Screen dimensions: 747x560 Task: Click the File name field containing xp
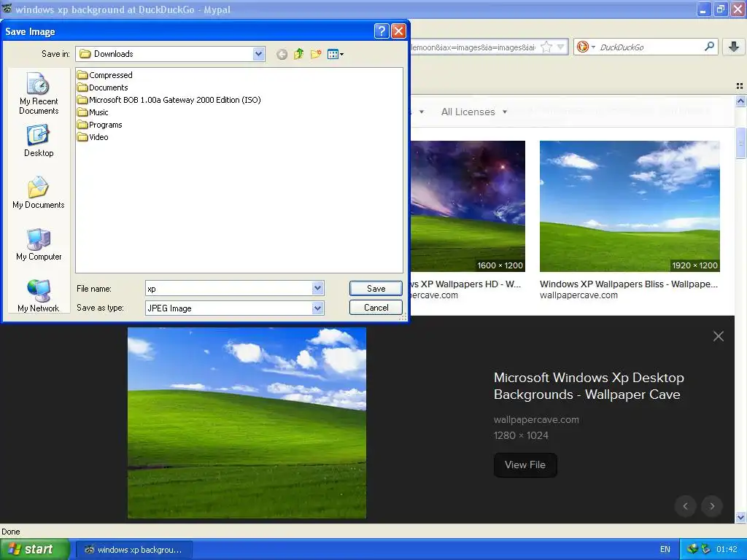pyautogui.click(x=228, y=289)
